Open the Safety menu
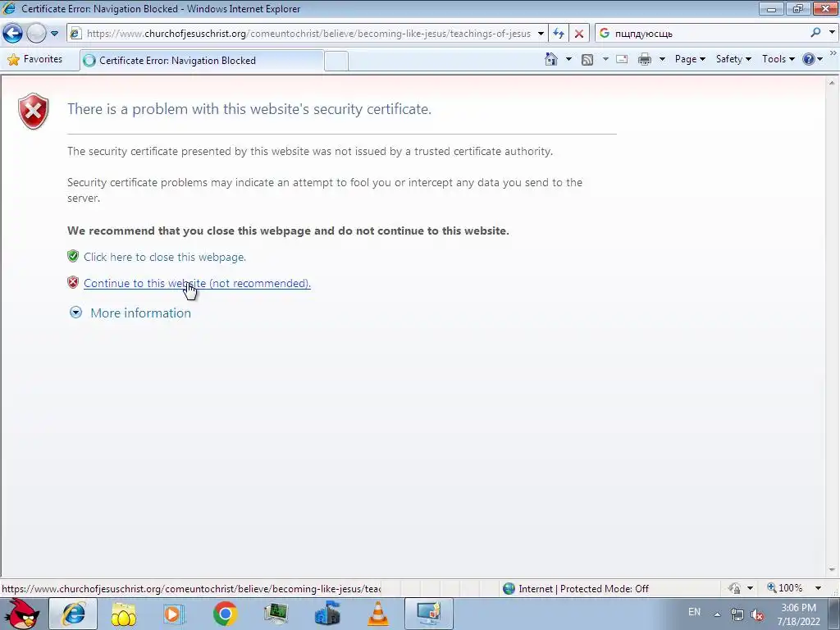Viewport: 840px width, 630px height. (x=733, y=59)
